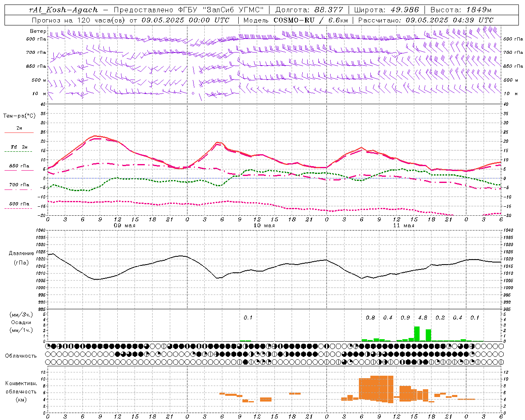This screenshot has width=525, height=420.
Task: Click Рассчитано: 09.05.2025 04:39 UTC
Action: 426,20
